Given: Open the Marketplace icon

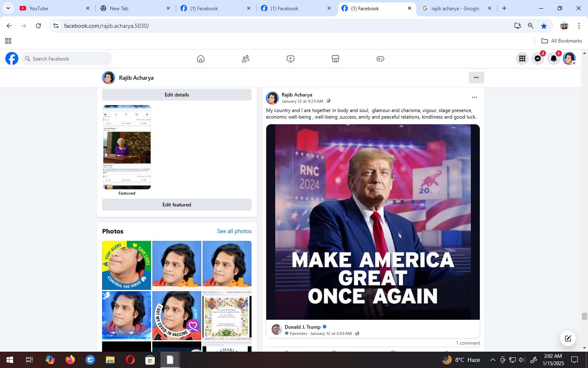Looking at the screenshot, I should (335, 58).
